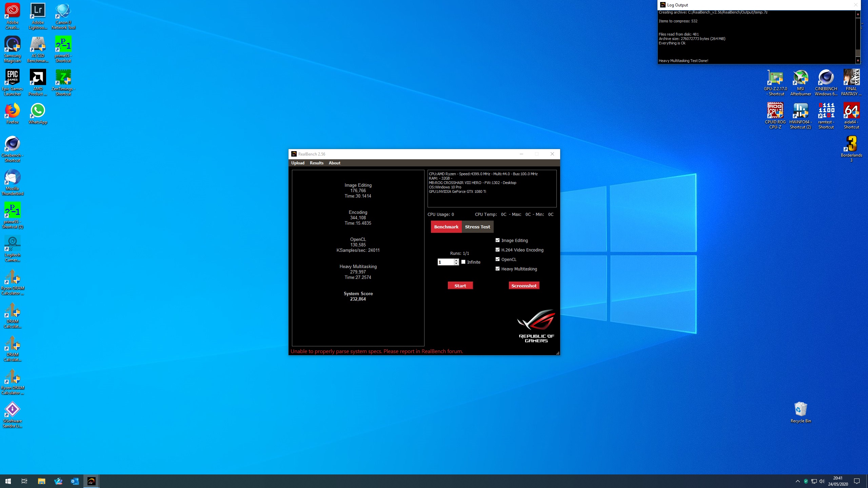Open Mozilla Thunderbird desktop icon

tap(13, 182)
